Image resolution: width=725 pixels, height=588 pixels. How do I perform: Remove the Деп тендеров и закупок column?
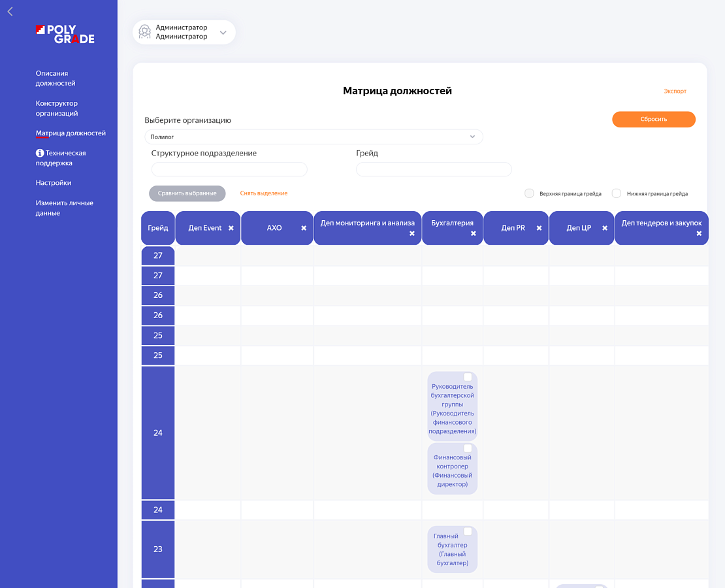click(699, 234)
